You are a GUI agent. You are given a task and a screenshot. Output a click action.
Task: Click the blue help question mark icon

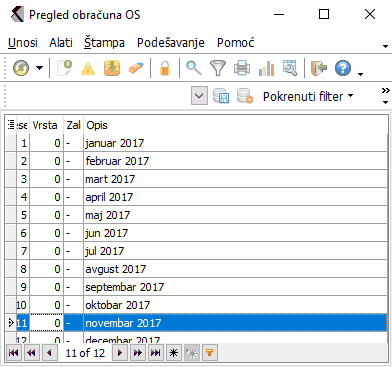(343, 68)
